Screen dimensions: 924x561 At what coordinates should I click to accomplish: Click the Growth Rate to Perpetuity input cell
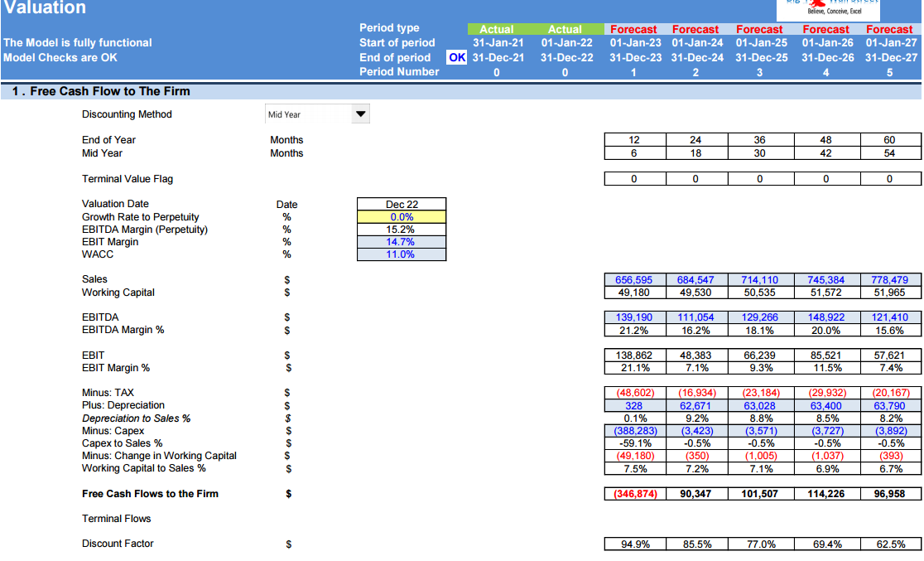402,217
